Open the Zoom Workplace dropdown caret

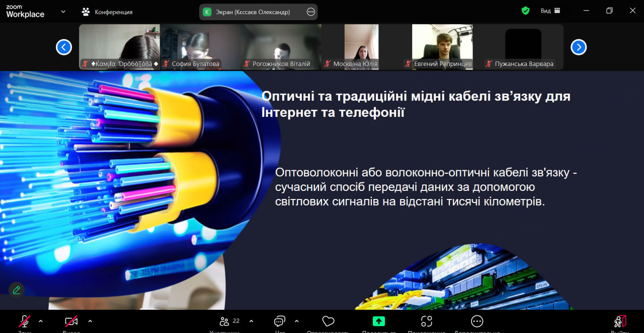pyautogui.click(x=63, y=12)
